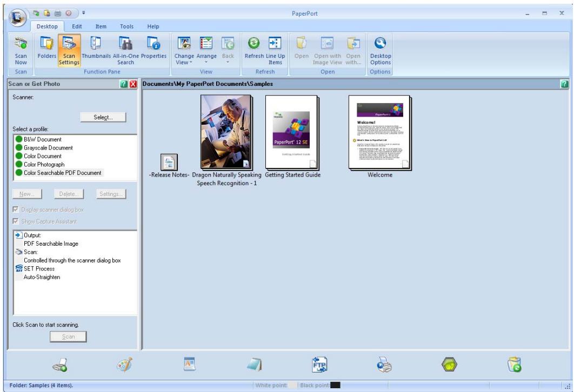Screen dimensions: 574x392
Task: Select the Color Photograph profile
Action: tap(40, 165)
